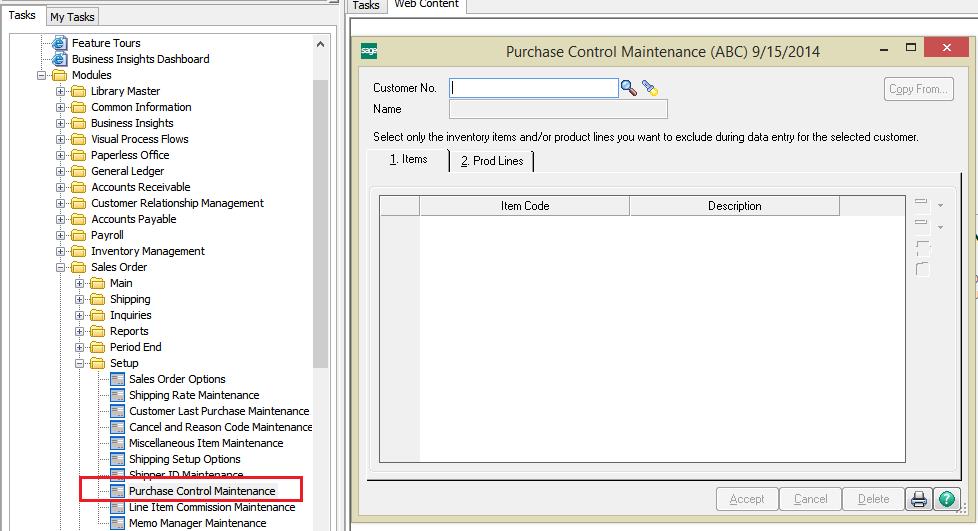Click the printer icon button

919,499
